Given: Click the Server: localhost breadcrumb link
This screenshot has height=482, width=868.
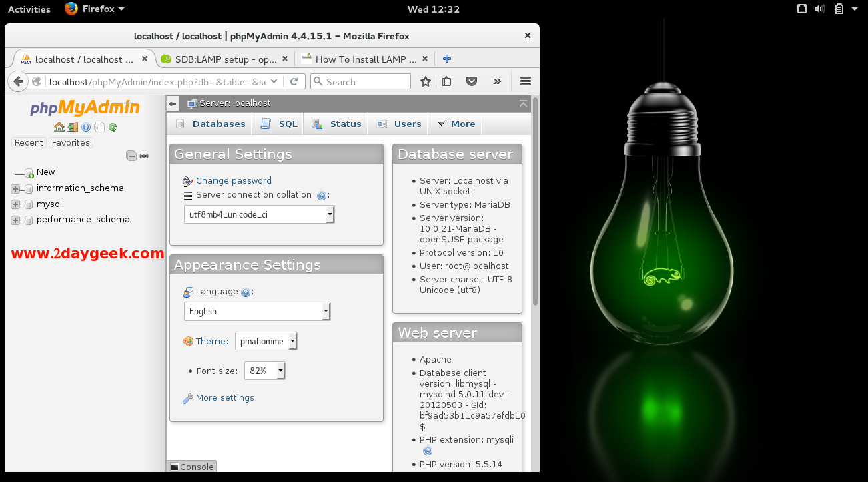Looking at the screenshot, I should [235, 103].
